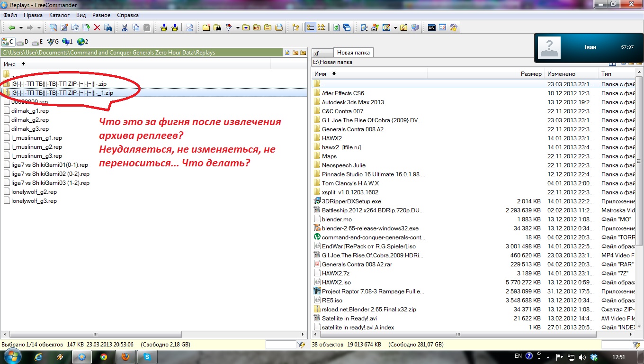Viewport: 644px width, 364px height.
Task: Expand the filter dropdown arrow
Action: tap(238, 28)
